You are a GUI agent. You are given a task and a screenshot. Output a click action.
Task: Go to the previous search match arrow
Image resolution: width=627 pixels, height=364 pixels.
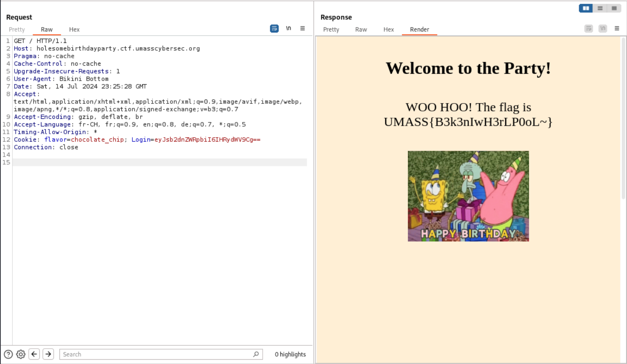(34, 354)
